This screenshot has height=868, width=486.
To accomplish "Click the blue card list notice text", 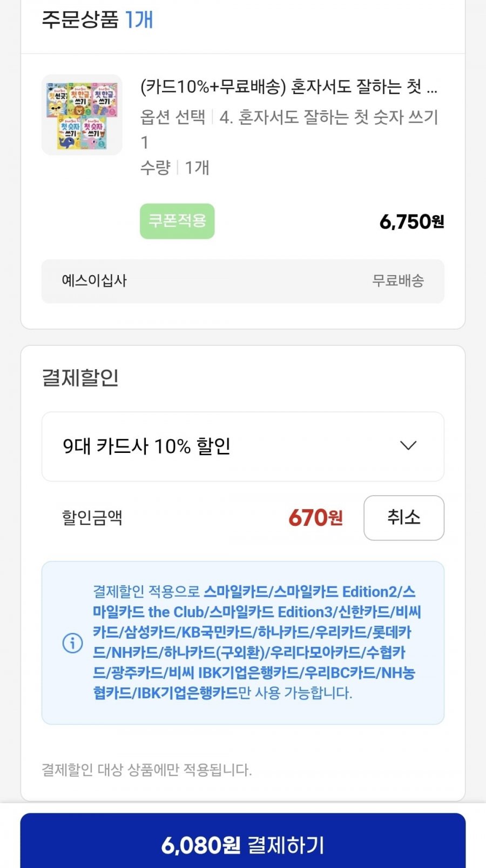I will coord(256,642).
